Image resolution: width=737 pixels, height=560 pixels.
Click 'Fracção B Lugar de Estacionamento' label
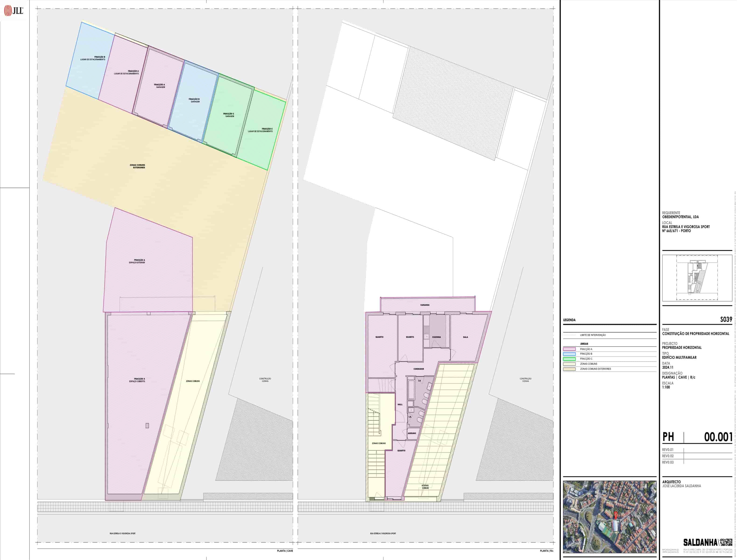pos(93,58)
